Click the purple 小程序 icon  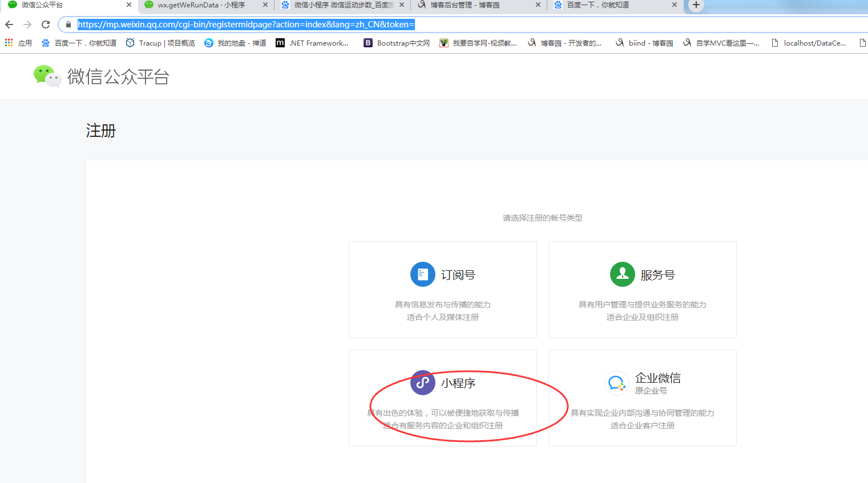[x=423, y=383]
